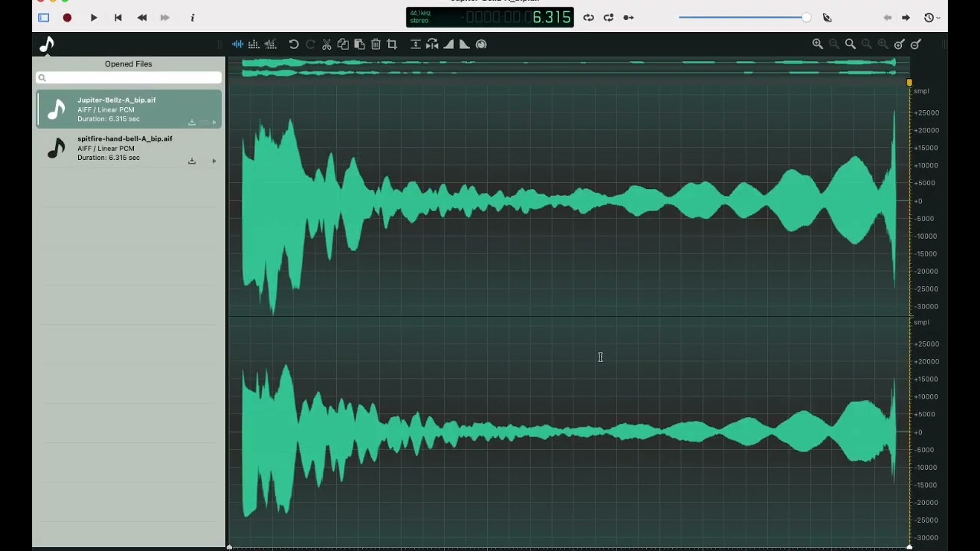980x551 pixels.
Task: Select the spitfire-hand-bell-A_bip.aif file
Action: [129, 148]
